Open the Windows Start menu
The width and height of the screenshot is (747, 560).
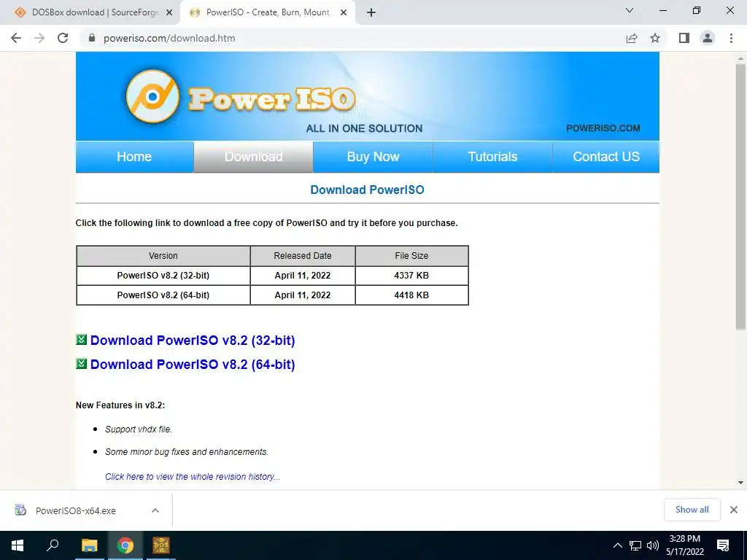point(18,545)
